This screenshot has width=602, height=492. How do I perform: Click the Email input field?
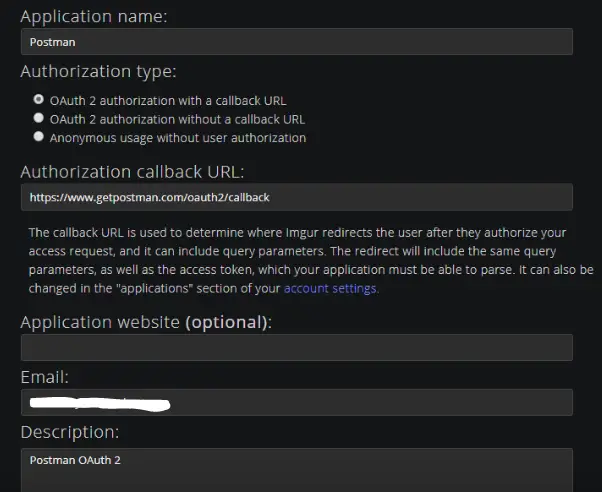pyautogui.click(x=297, y=403)
